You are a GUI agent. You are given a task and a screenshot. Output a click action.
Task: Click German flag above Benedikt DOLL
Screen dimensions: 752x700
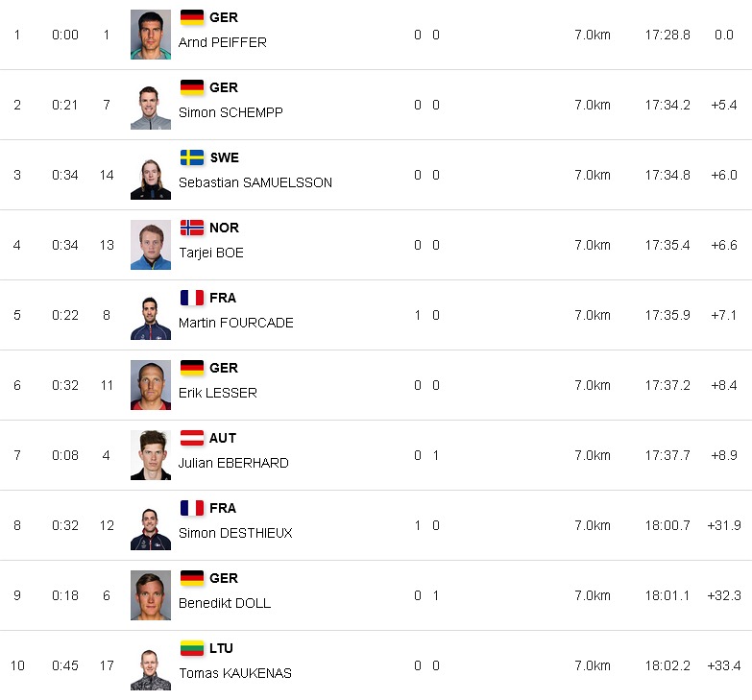(x=192, y=578)
